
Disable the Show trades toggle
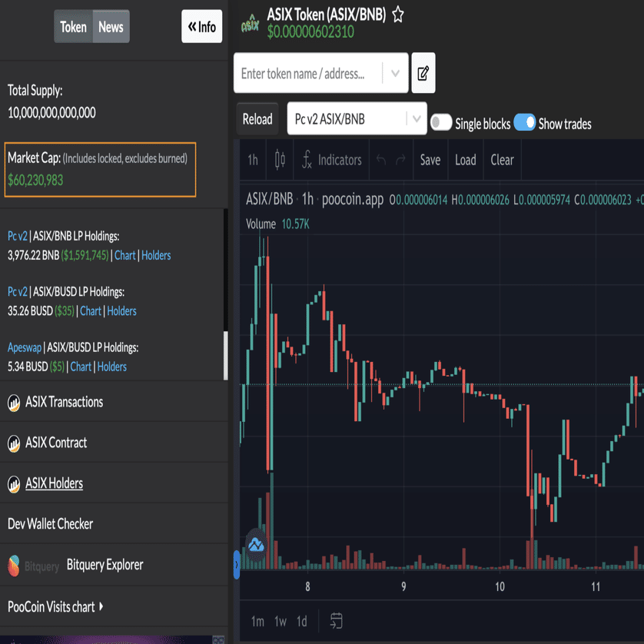[x=524, y=123]
